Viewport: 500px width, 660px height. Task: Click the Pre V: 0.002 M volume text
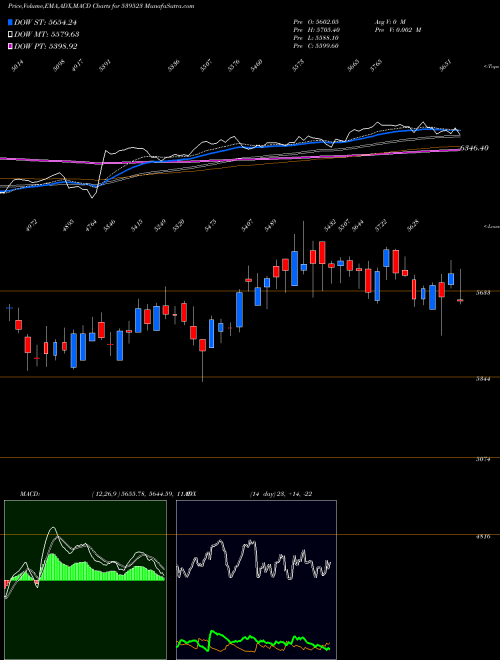coord(397,30)
